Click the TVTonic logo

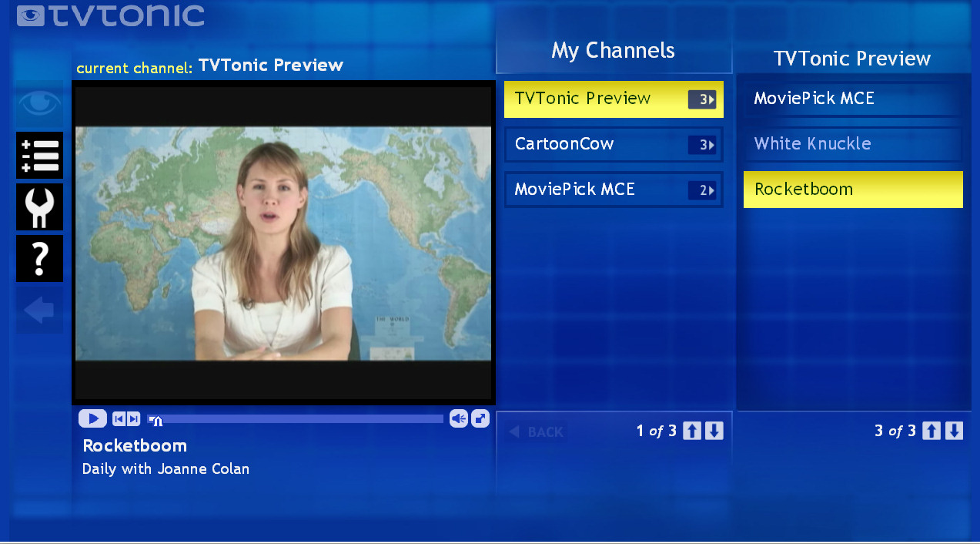[111, 15]
